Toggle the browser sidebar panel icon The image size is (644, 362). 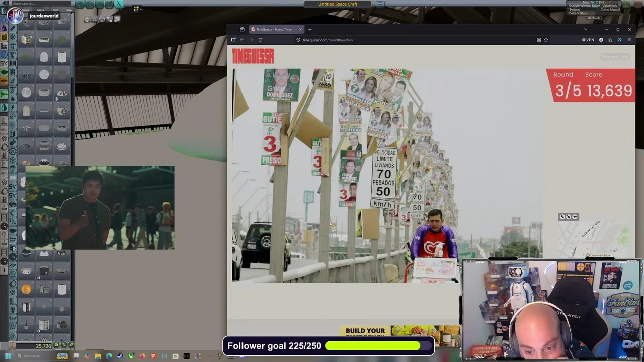point(233,40)
